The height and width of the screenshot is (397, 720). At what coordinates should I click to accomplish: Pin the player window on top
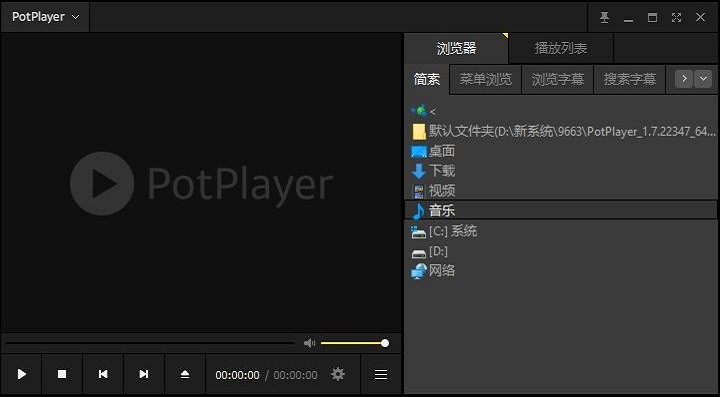[x=605, y=17]
